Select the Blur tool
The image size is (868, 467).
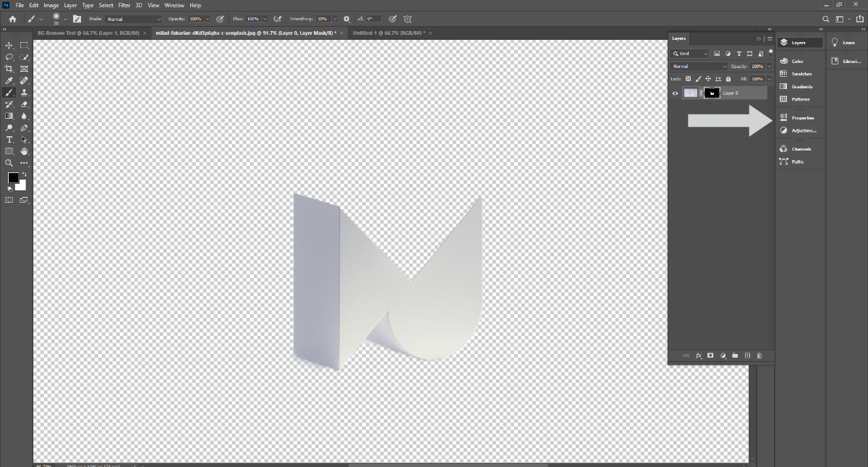coord(24,116)
